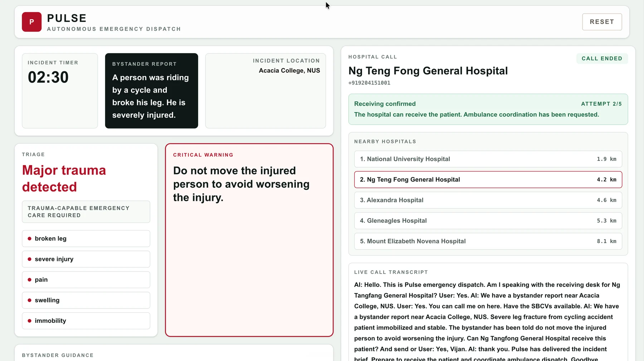The image size is (644, 361).
Task: Click the Critical Warning panel
Action: (x=249, y=240)
